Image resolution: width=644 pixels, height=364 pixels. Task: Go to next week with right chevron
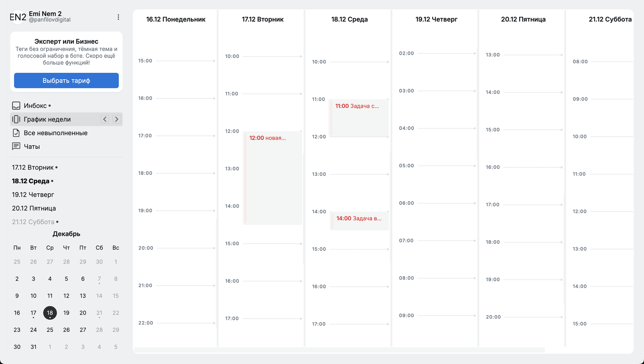117,119
